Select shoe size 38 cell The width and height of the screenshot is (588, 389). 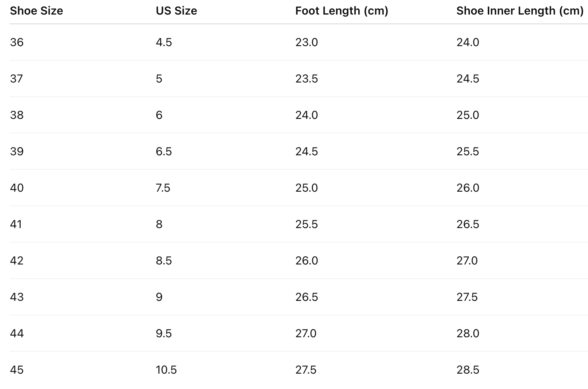(17, 115)
